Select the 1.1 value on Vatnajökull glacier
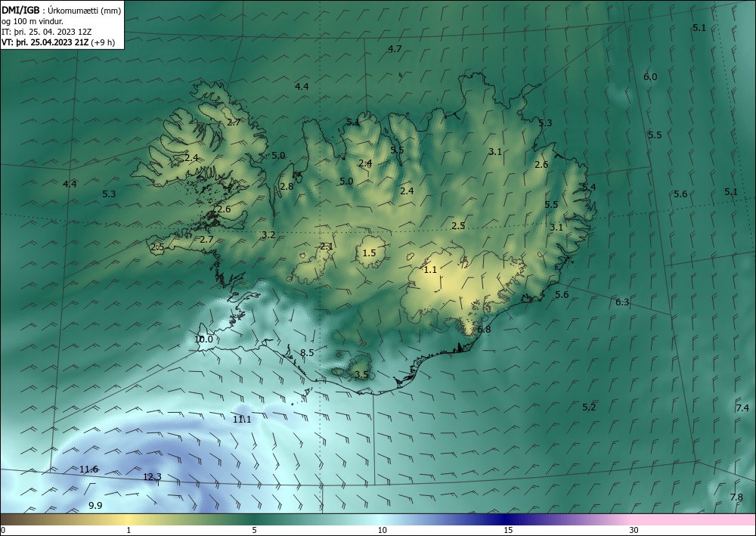Image resolution: width=756 pixels, height=536 pixels. [429, 269]
